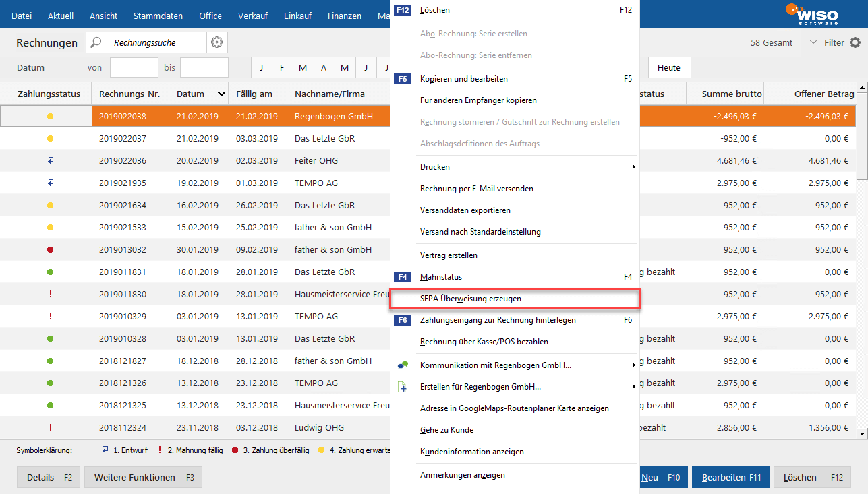Screen dimensions: 868x494
Task: Click draft arrow icon of invoice 2019021935
Action: (x=50, y=183)
